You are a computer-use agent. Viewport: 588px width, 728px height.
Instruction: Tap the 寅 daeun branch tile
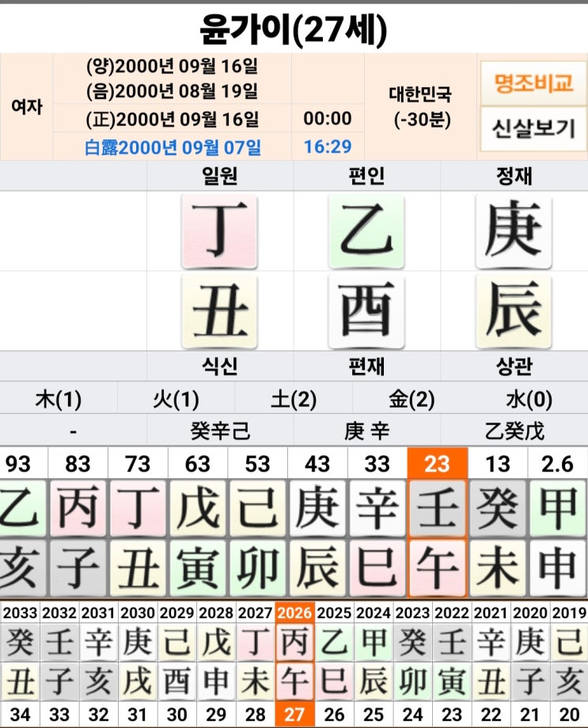pyautogui.click(x=197, y=567)
